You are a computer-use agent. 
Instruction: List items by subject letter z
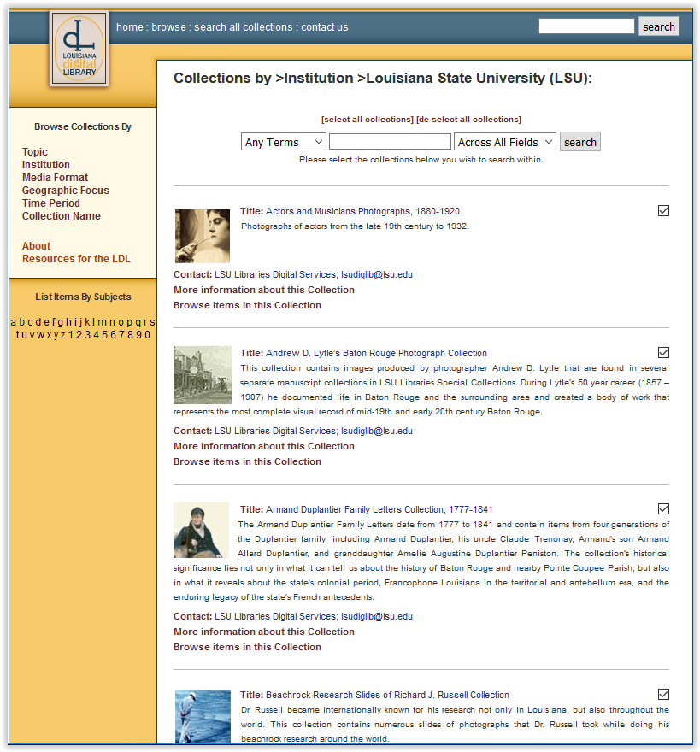click(x=63, y=335)
